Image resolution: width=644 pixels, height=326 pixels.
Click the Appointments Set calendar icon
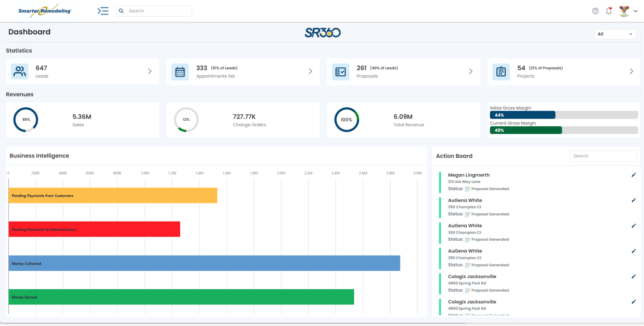[x=180, y=72]
